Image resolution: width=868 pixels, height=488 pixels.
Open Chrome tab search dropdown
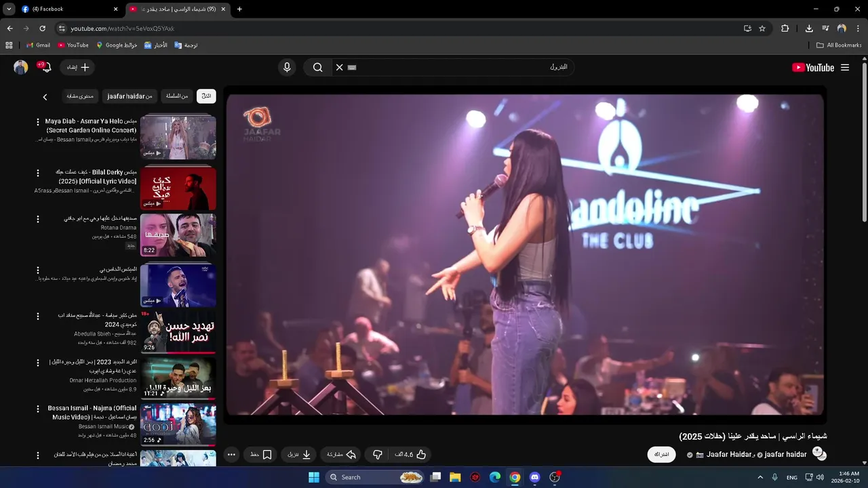click(x=9, y=9)
